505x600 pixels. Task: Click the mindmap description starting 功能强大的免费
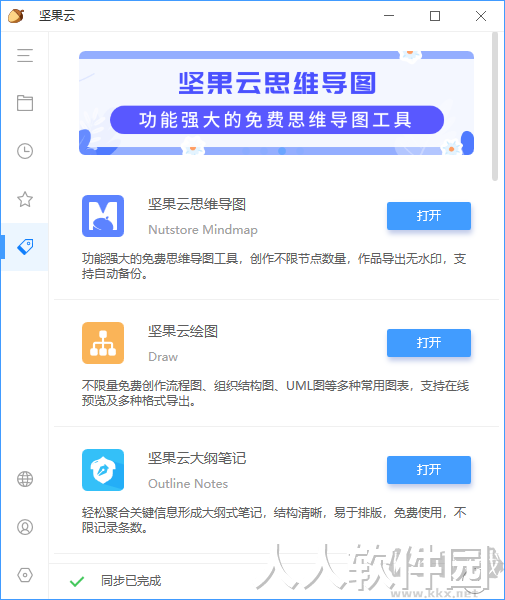(274, 266)
